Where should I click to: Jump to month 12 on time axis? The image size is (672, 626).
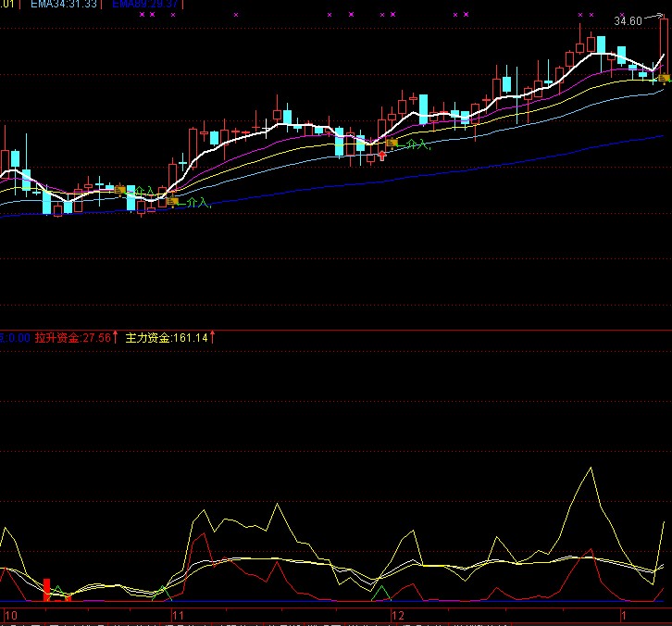(x=399, y=615)
